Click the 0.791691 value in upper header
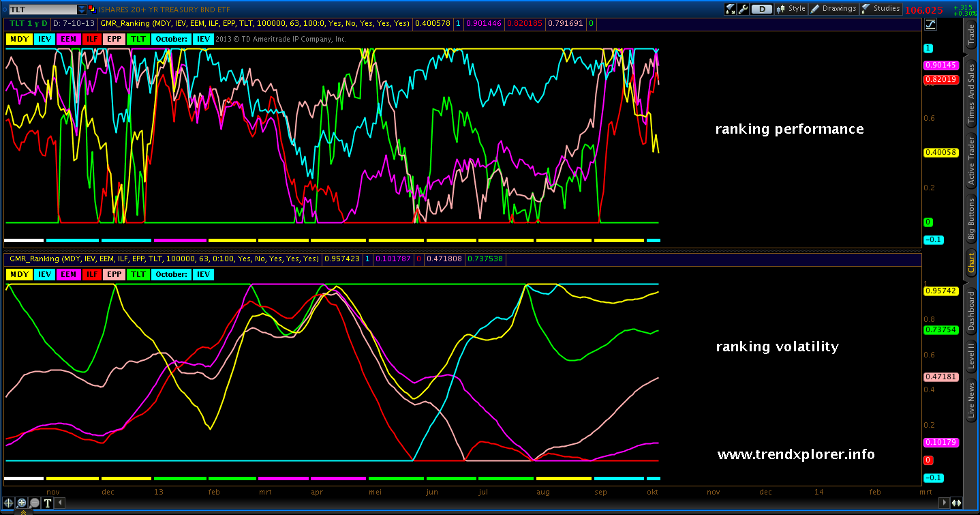Screen dimensions: 980x515 [x=566, y=23]
